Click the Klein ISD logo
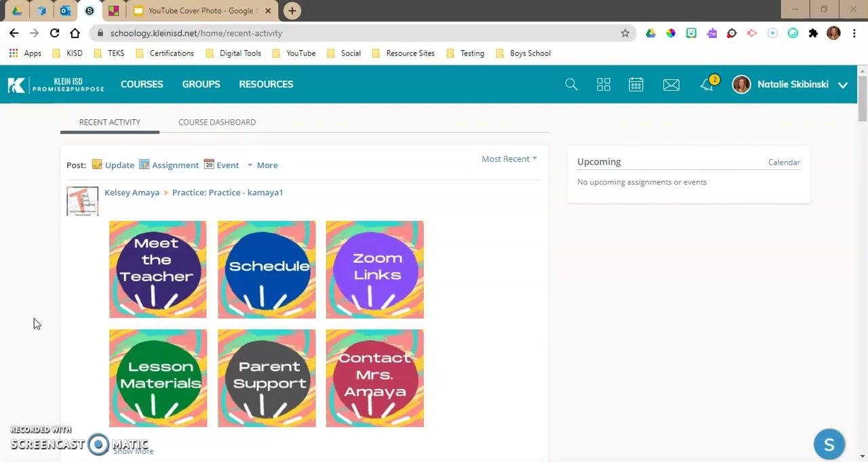The height and width of the screenshot is (462, 868). [x=56, y=85]
